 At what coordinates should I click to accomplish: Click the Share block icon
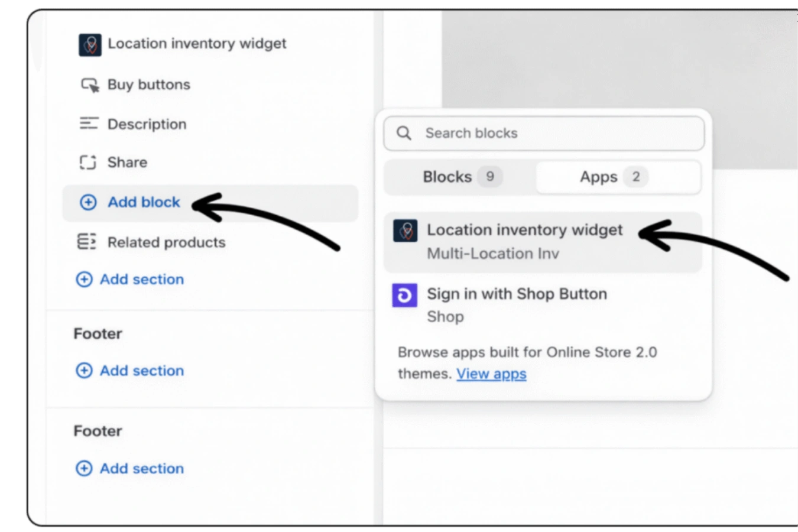point(88,162)
